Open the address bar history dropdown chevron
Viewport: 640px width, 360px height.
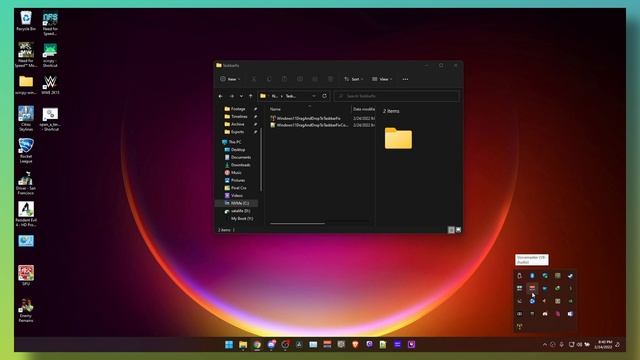[x=314, y=96]
